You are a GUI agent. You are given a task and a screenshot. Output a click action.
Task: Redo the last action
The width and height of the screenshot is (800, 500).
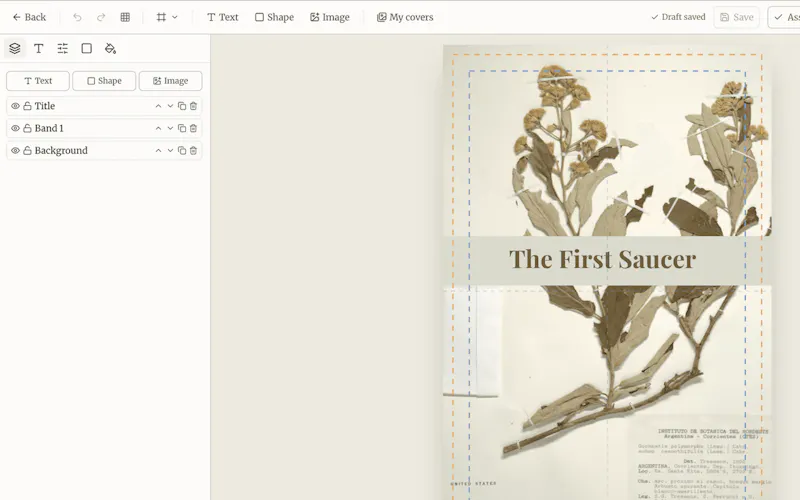[x=101, y=17]
